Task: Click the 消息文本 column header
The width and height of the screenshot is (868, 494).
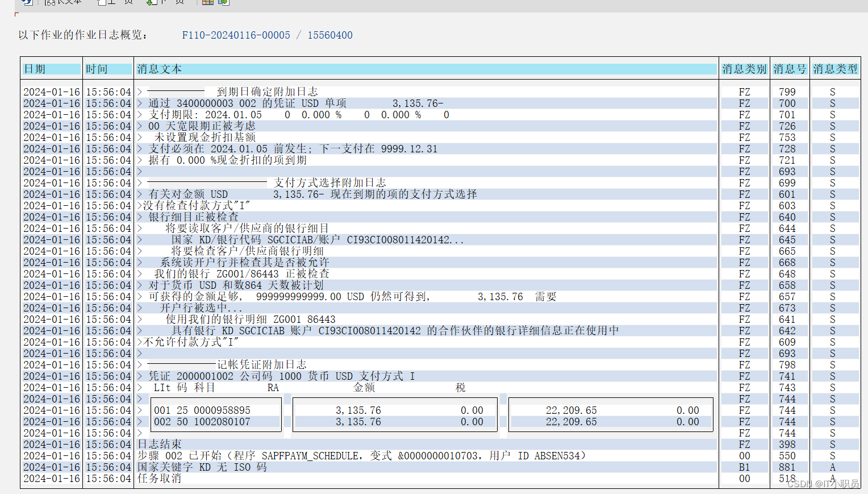Action: pos(427,69)
